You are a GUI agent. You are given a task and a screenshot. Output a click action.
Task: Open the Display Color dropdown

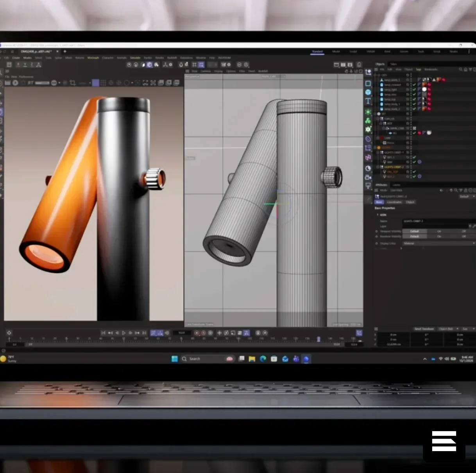click(x=439, y=244)
